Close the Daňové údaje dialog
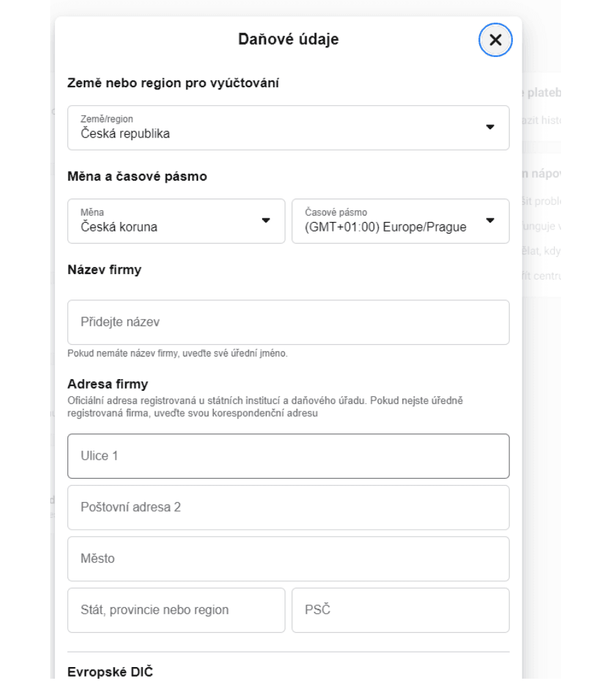 [495, 40]
